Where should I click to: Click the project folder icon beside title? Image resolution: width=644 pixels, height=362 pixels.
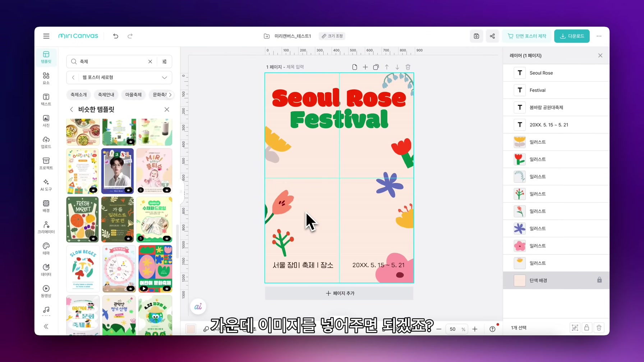(267, 36)
